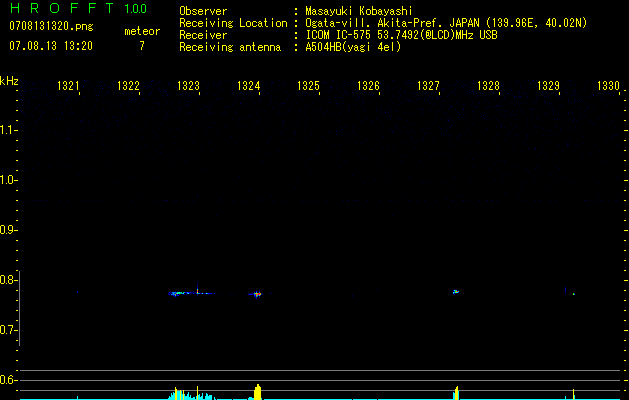Click the 1324 time axis marker
Screen dimensions: 629x400
coord(248,86)
